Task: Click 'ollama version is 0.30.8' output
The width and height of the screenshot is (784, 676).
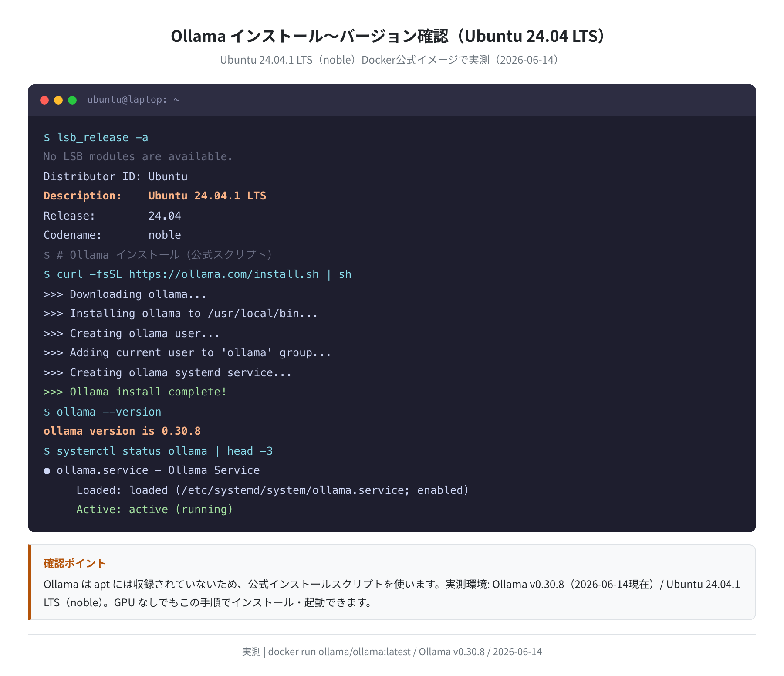Action: (x=122, y=431)
